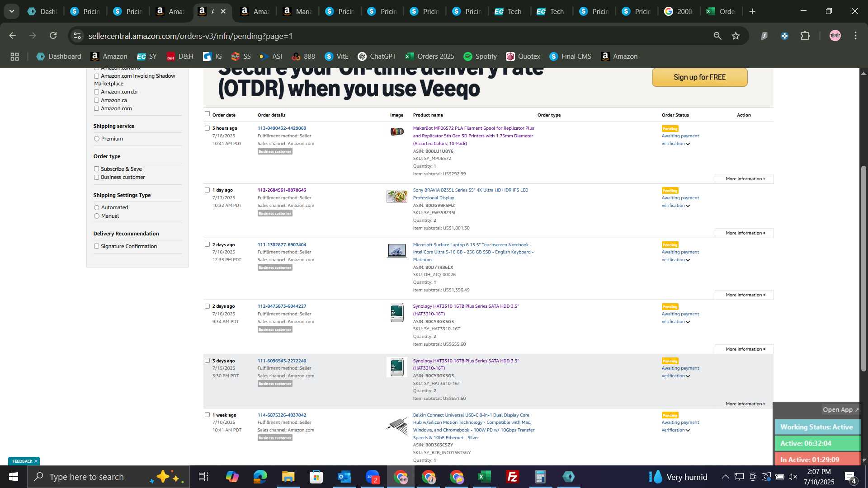Check Signature Confirmation filter
Viewport: 868px width, 488px height.
tap(96, 246)
